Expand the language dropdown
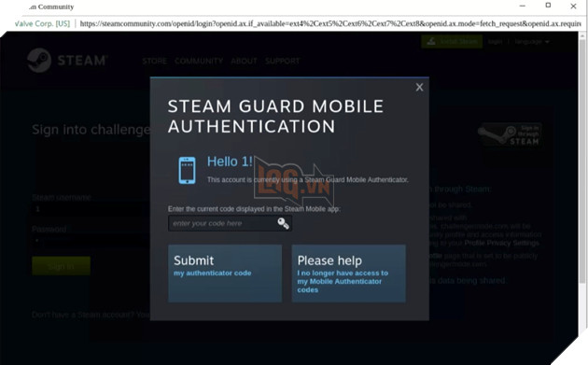Image resolution: width=588 pixels, height=365 pixels. click(x=532, y=42)
